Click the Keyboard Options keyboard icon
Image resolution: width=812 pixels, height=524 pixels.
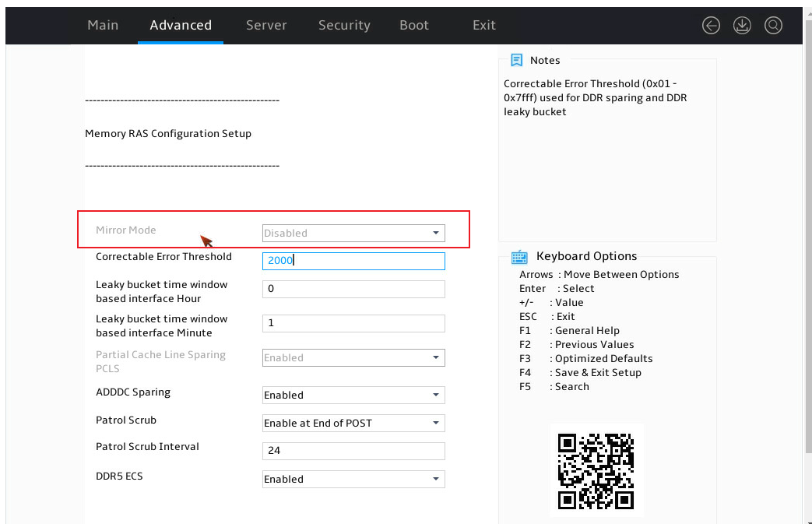(x=519, y=257)
